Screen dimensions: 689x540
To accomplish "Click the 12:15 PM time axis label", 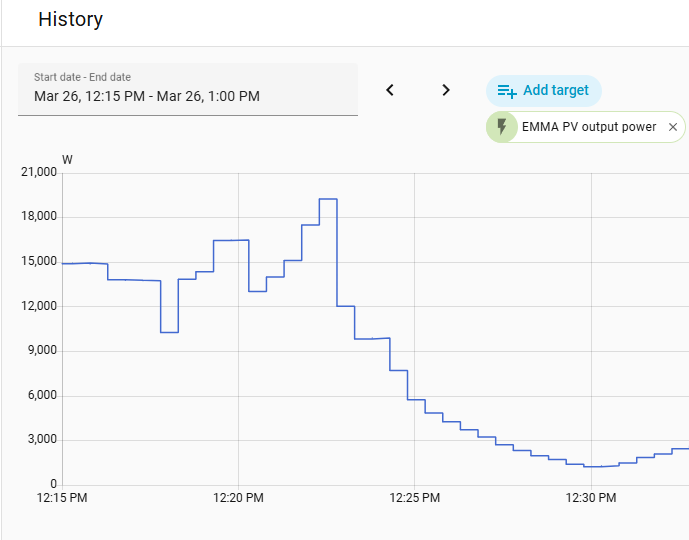I will click(62, 498).
